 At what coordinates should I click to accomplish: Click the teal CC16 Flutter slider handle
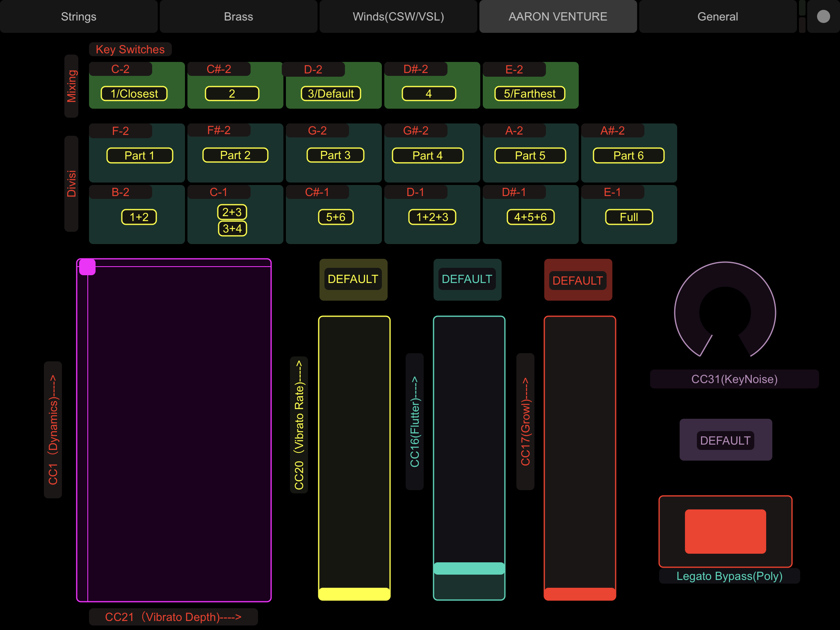point(469,568)
